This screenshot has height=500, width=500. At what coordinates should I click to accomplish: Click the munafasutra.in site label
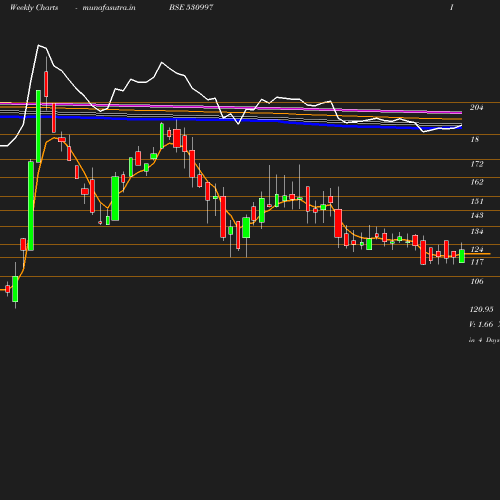[109, 8]
